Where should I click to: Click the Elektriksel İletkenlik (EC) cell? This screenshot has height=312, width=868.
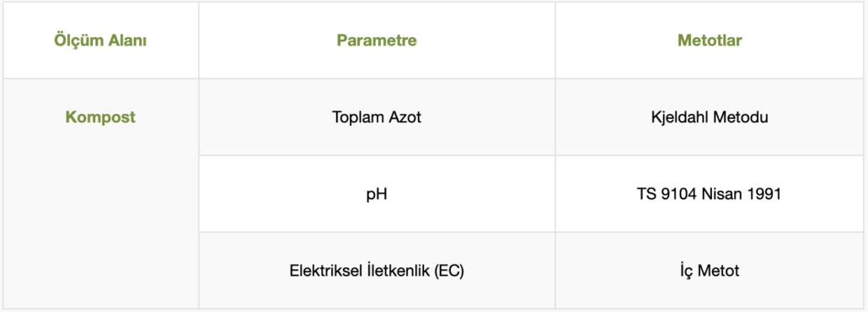pyautogui.click(x=377, y=272)
